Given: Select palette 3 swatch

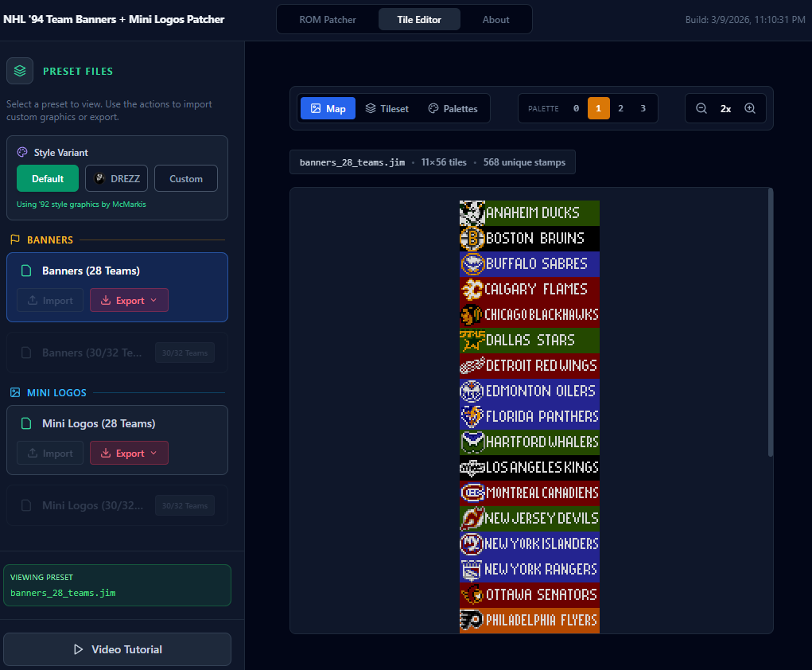Looking at the screenshot, I should 643,108.
